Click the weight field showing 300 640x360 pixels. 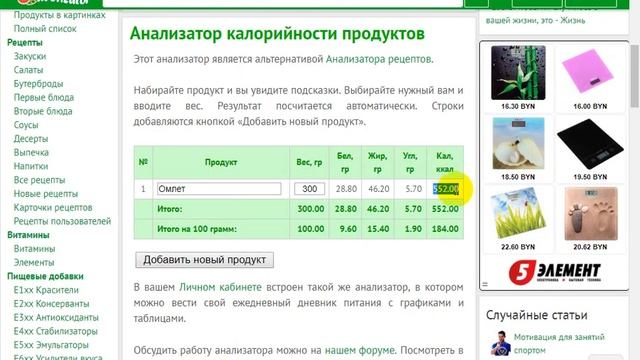coord(309,189)
